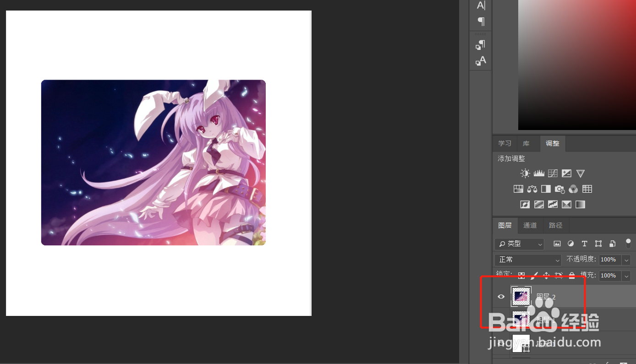Screen dimensions: 636x364
Task: Filter layers by smart objects
Action: [x=612, y=244]
